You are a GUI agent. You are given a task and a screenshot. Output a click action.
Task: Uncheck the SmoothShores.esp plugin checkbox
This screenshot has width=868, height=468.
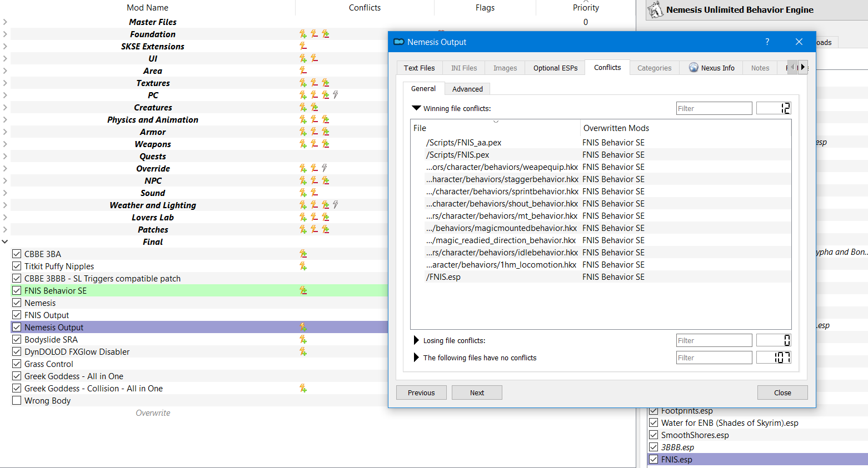[x=654, y=435]
